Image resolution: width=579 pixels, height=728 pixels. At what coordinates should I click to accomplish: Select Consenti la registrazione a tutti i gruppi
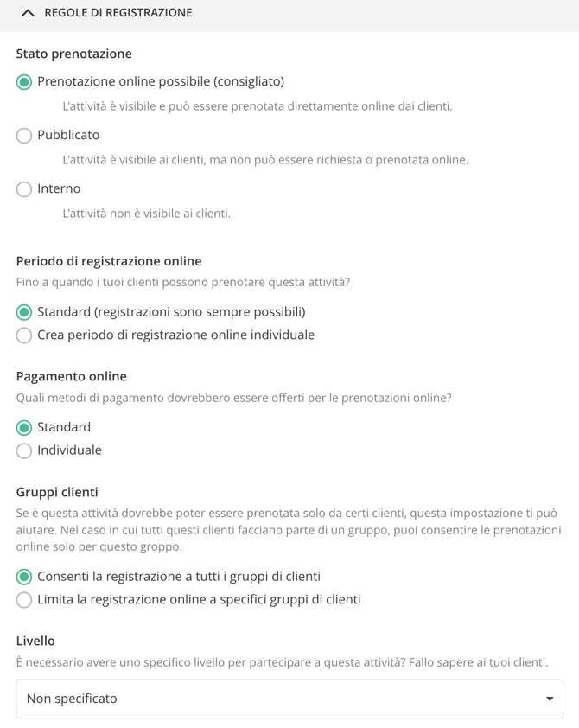[x=24, y=577]
